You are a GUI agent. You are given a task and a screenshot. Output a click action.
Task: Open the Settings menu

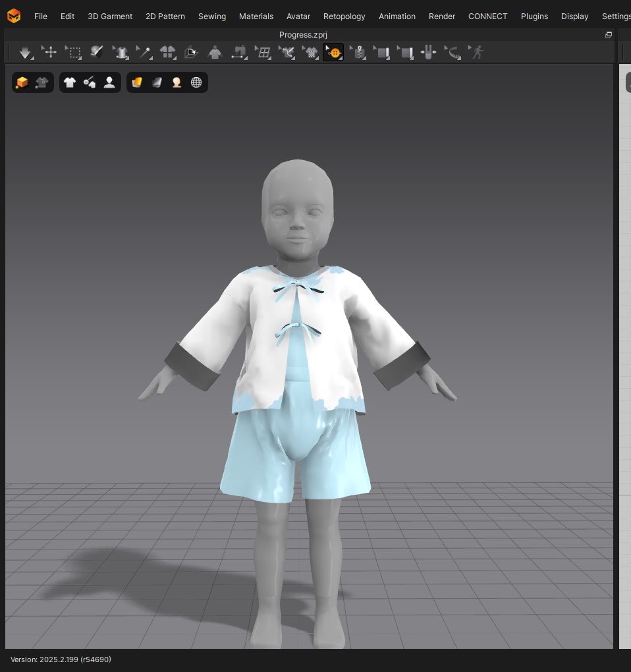(x=616, y=16)
